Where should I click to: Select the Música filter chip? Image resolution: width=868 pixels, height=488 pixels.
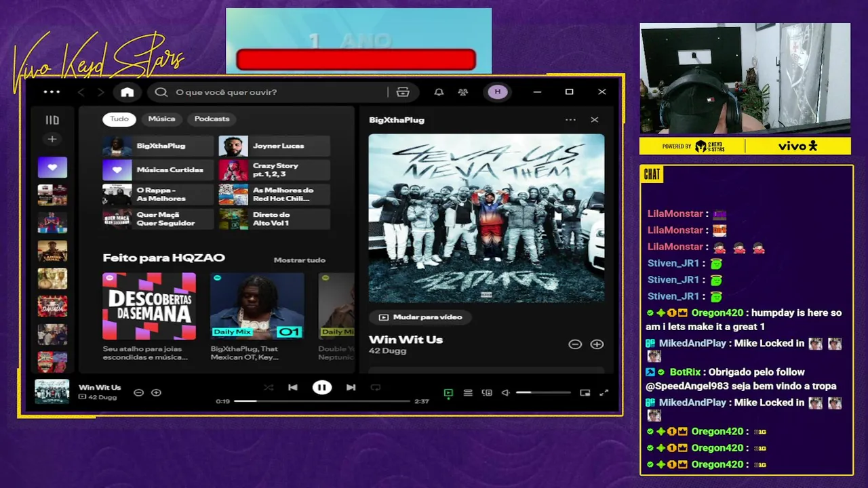161,119
